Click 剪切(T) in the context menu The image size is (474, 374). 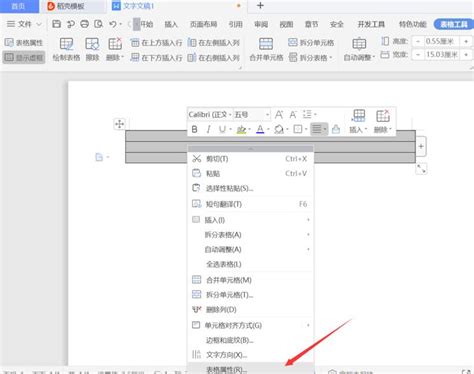[251, 159]
